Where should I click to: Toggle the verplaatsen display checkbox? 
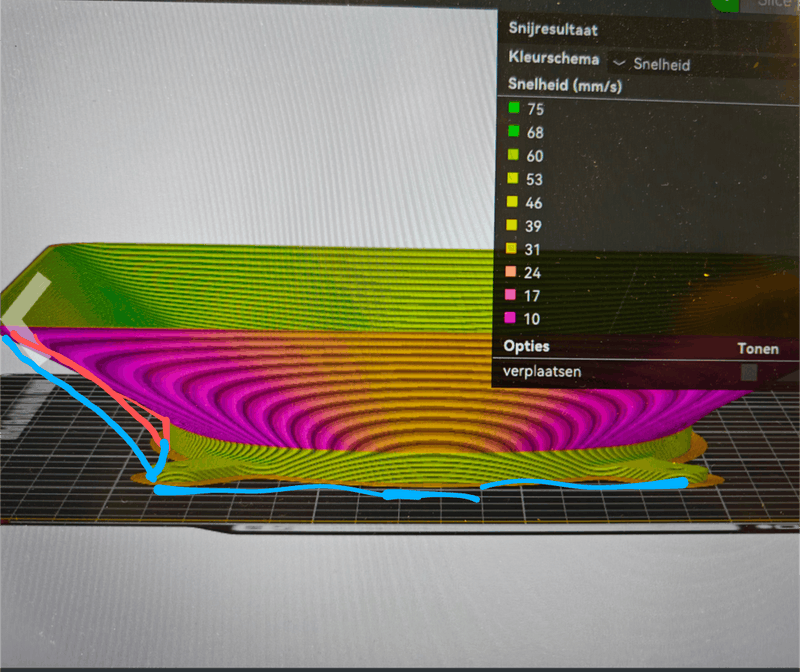[x=748, y=372]
